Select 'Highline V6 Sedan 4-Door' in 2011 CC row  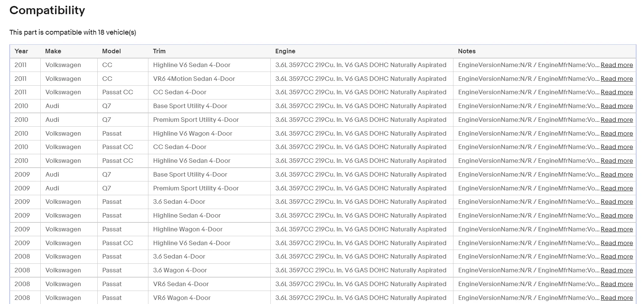click(192, 65)
